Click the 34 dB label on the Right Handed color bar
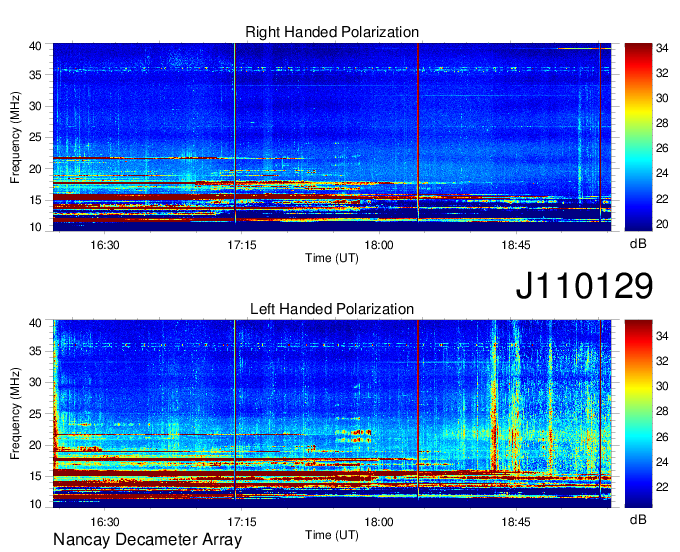Screen dimensions: 680x552 click(x=662, y=48)
